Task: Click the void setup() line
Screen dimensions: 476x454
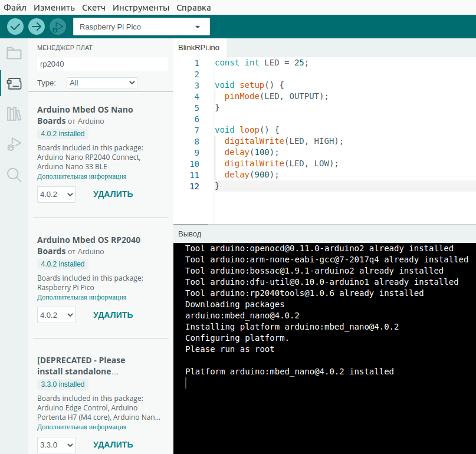Action: point(250,85)
